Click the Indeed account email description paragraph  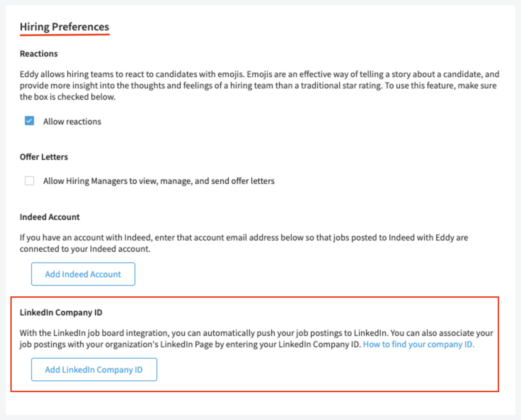click(x=244, y=243)
